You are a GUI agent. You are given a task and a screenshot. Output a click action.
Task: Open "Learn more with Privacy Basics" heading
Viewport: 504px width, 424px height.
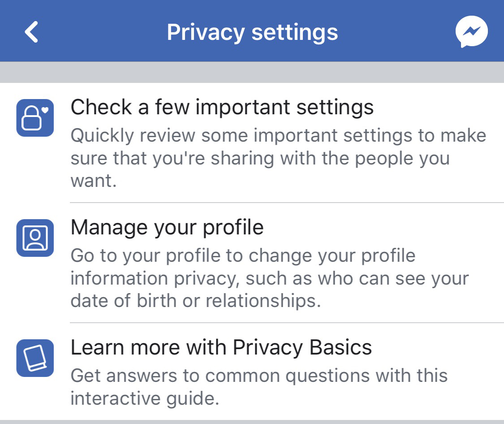[221, 347]
